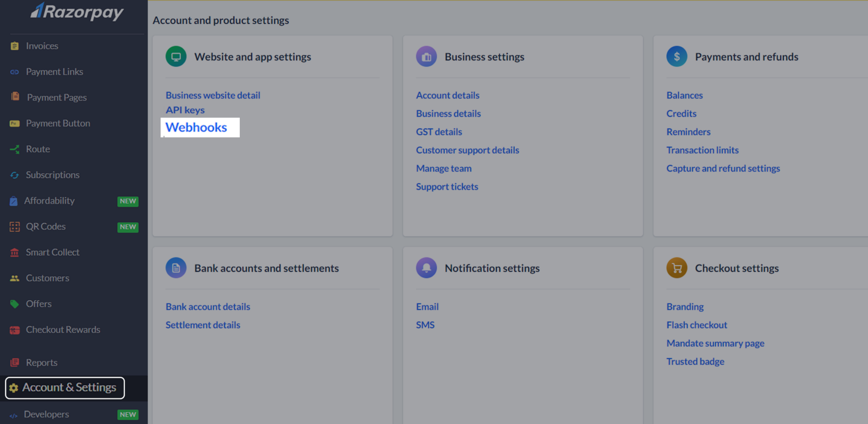Open Account details link
This screenshot has height=424, width=868.
tap(448, 95)
